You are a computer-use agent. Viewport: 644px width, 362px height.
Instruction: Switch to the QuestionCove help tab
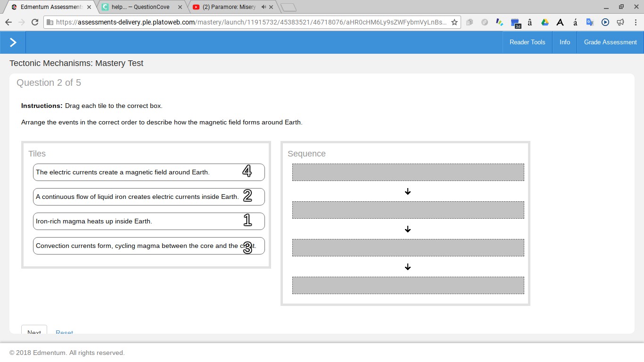coord(140,7)
